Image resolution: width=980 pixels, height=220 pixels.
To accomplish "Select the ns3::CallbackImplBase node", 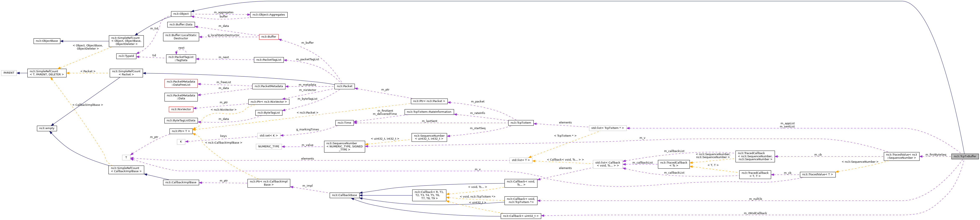I will (181, 183).
